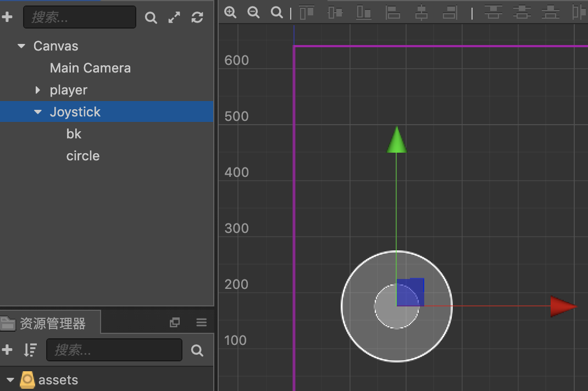The width and height of the screenshot is (588, 391).
Task: Select the circle child node
Action: pyautogui.click(x=83, y=156)
